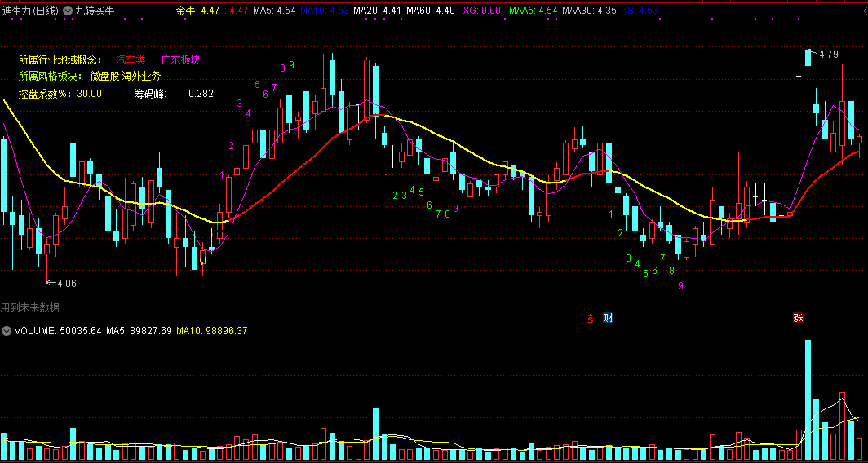Select the MA60: 4.40 legend
868x463 pixels.
(x=430, y=11)
